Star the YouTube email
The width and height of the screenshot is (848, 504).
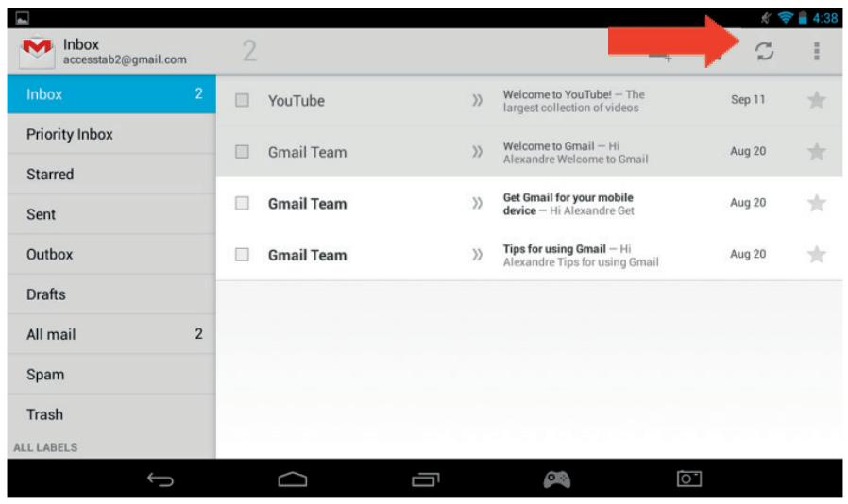(x=816, y=100)
